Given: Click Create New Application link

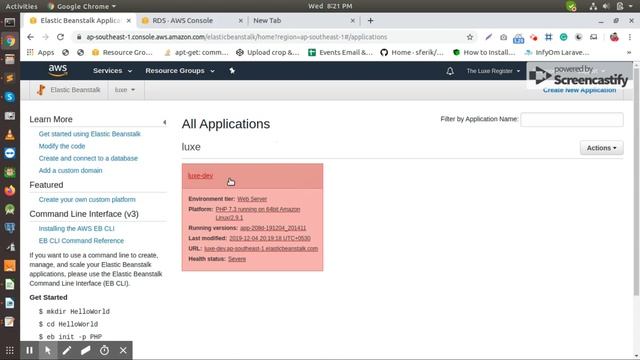Looking at the screenshot, I should [x=579, y=90].
